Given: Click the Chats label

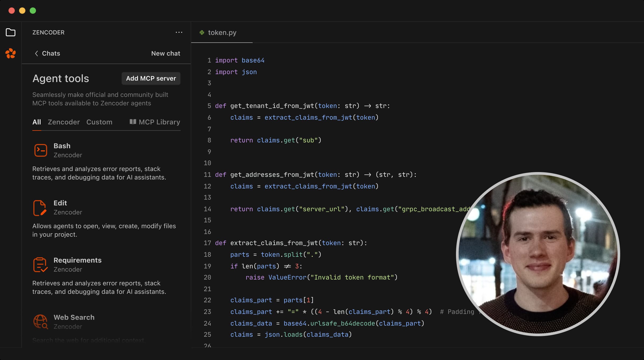Looking at the screenshot, I should (x=51, y=53).
